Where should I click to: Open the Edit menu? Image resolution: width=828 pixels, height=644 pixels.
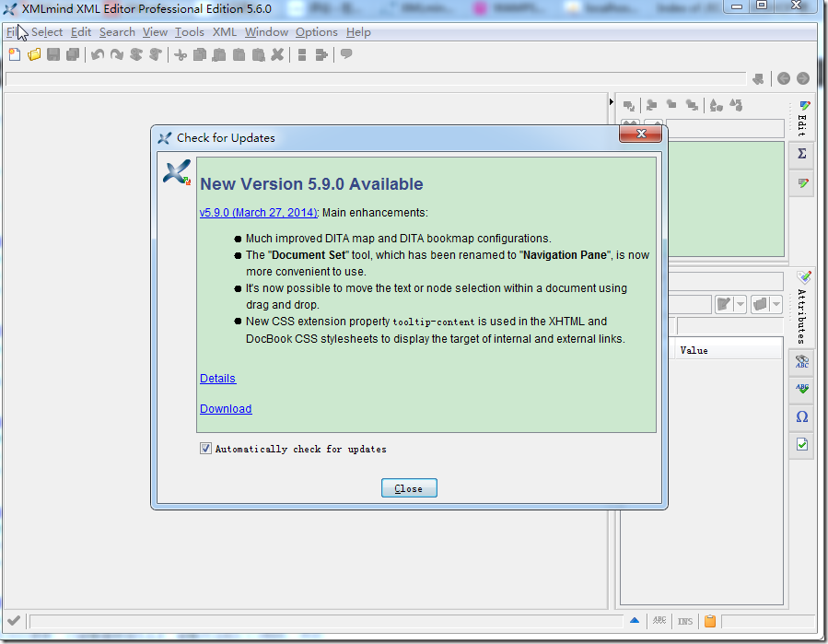pos(81,32)
